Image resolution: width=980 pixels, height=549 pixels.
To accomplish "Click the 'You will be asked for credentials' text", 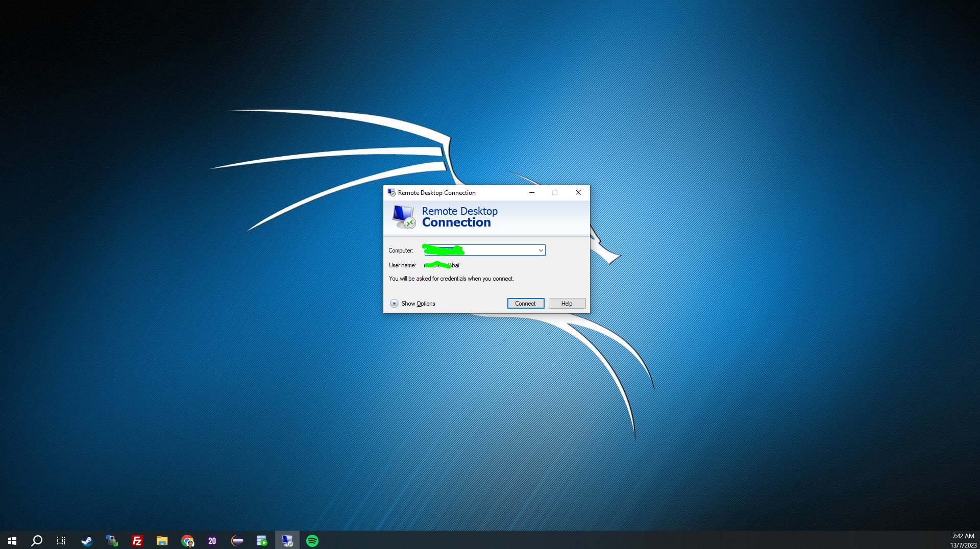I will click(451, 279).
